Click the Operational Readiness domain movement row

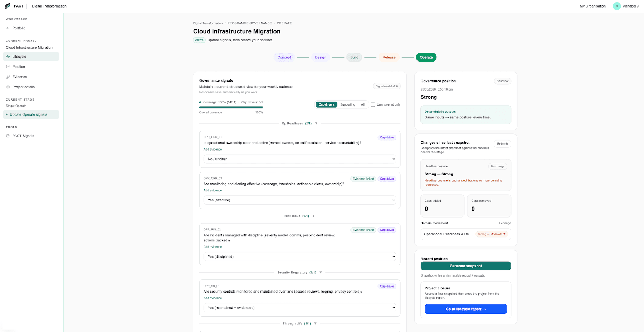[x=466, y=234]
